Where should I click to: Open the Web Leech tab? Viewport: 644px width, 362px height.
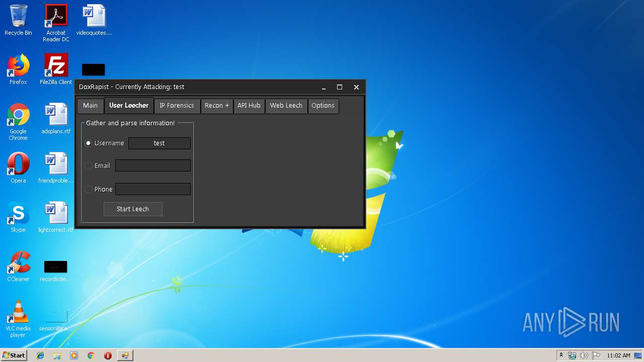[286, 106]
